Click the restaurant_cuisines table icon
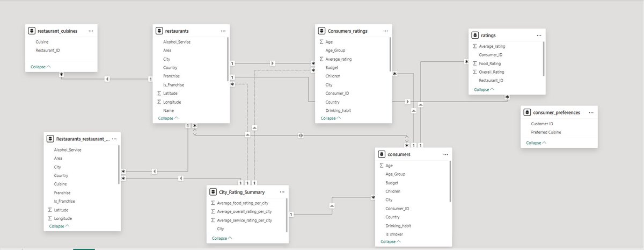Image resolution: width=644 pixels, height=250 pixels. click(x=32, y=31)
